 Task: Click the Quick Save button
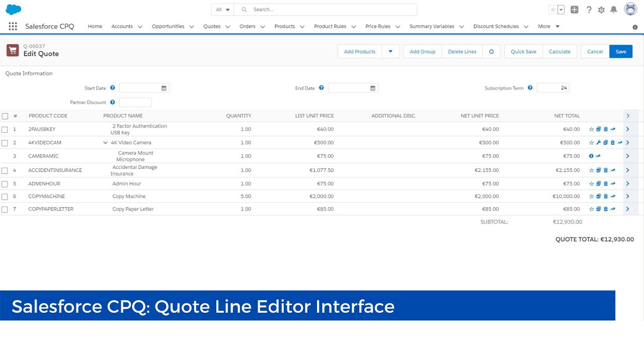point(523,51)
